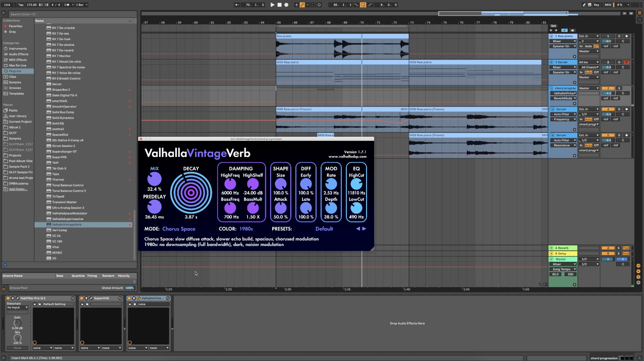The height and width of the screenshot is (361, 644).
Task: Go to the previous Valhalla preset
Action: [358, 229]
